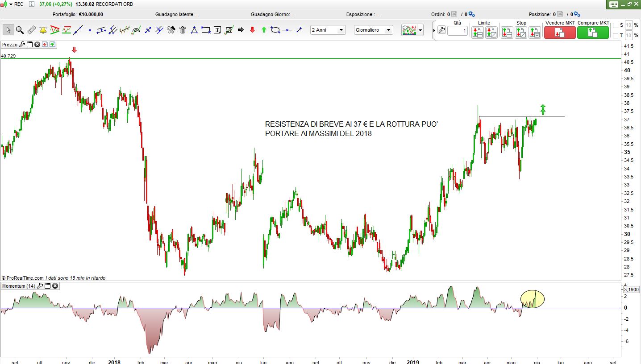
Task: Remove the Momentum indicator panel
Action: pyautogui.click(x=55, y=286)
